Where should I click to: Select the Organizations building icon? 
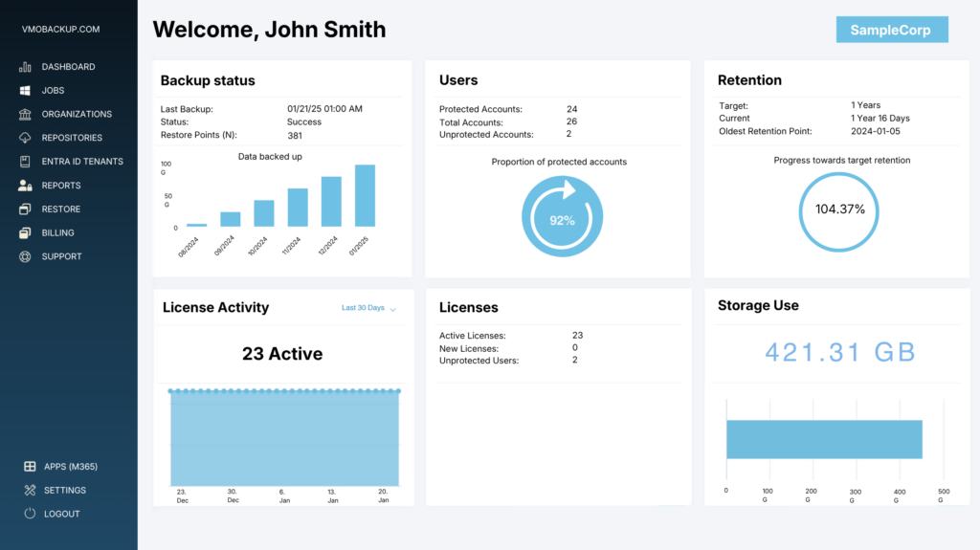coord(25,114)
